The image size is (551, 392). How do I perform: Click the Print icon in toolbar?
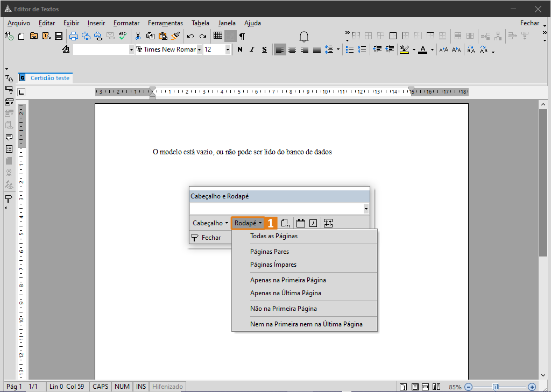pos(74,36)
